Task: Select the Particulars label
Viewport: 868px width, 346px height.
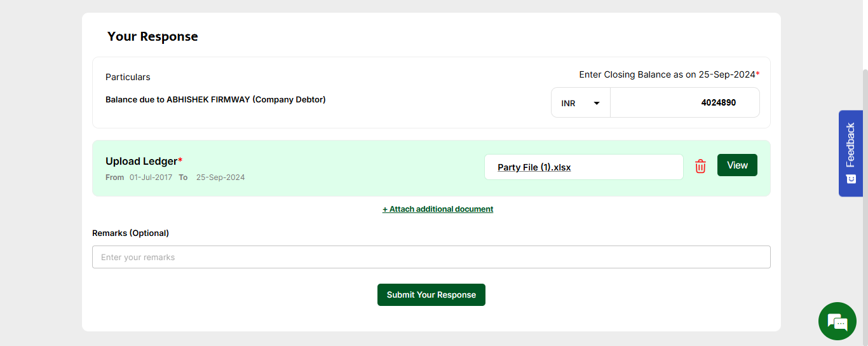Action: (x=128, y=77)
